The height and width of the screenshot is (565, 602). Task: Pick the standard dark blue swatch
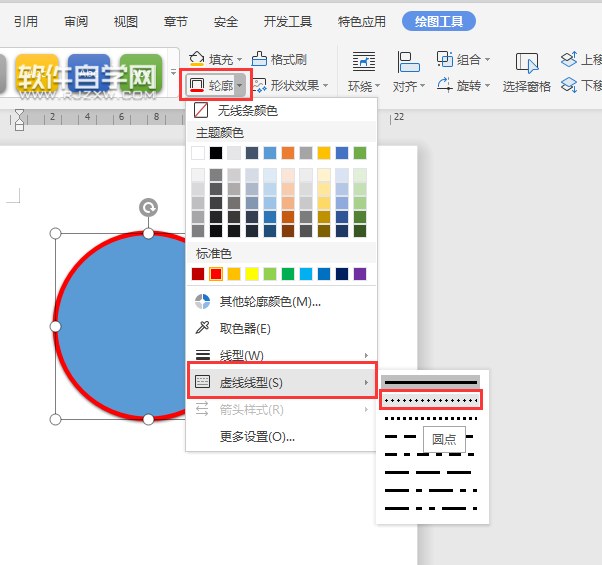342,274
